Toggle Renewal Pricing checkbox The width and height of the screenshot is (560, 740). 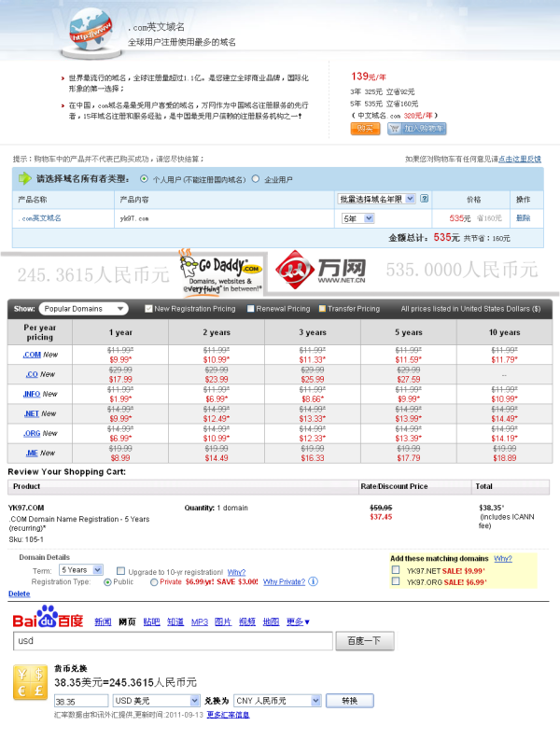pyautogui.click(x=251, y=309)
